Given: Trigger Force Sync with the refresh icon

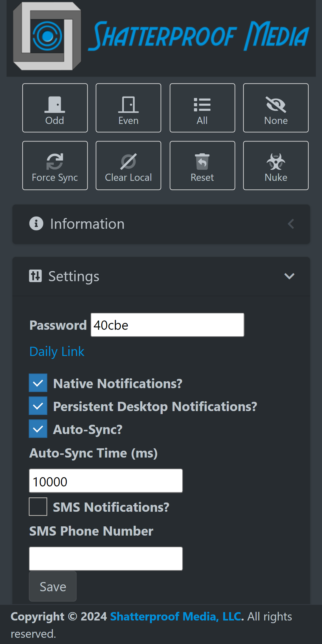Looking at the screenshot, I should (55, 161).
